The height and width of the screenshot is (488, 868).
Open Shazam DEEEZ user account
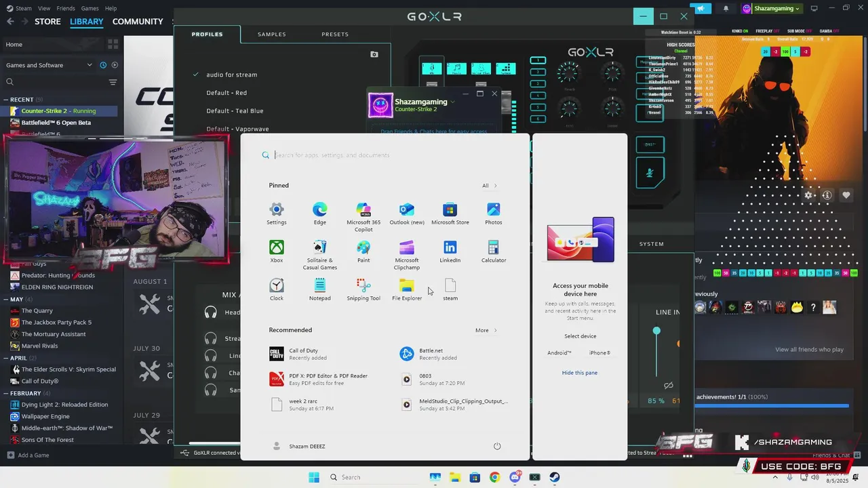pos(298,446)
